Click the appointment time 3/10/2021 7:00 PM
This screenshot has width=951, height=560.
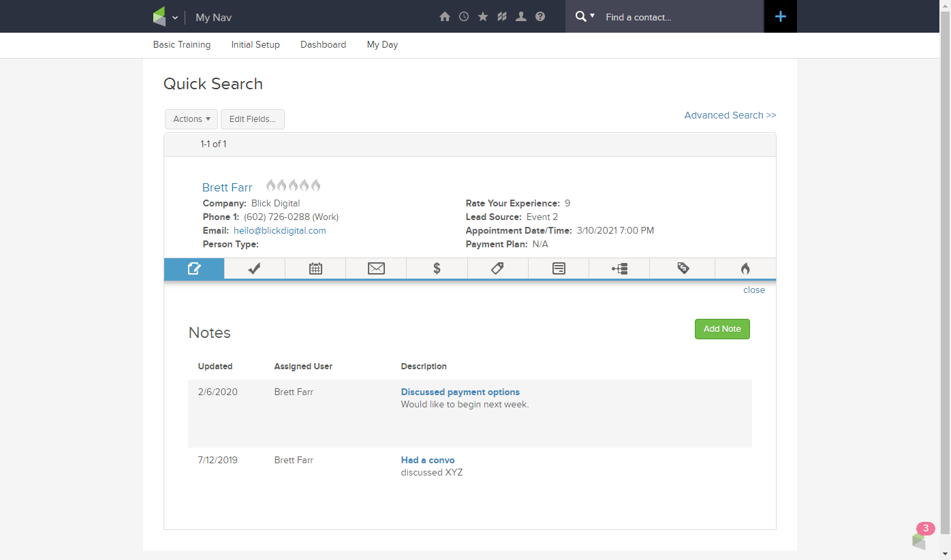tap(615, 231)
